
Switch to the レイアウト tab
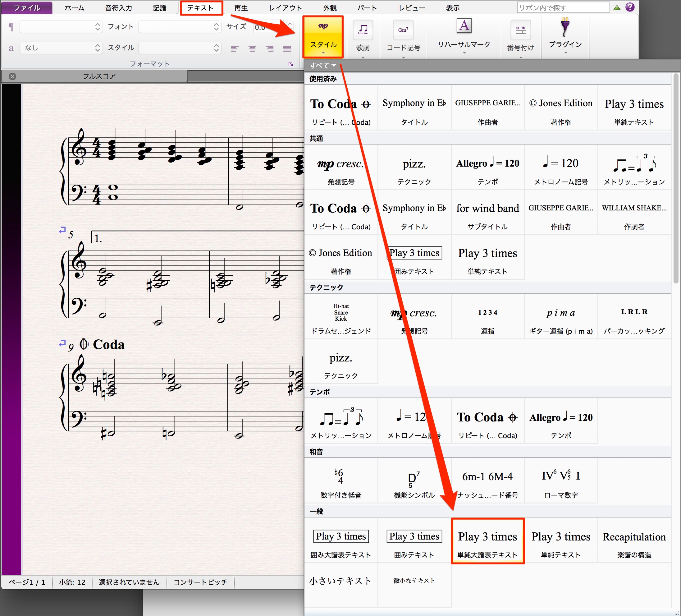tap(285, 8)
